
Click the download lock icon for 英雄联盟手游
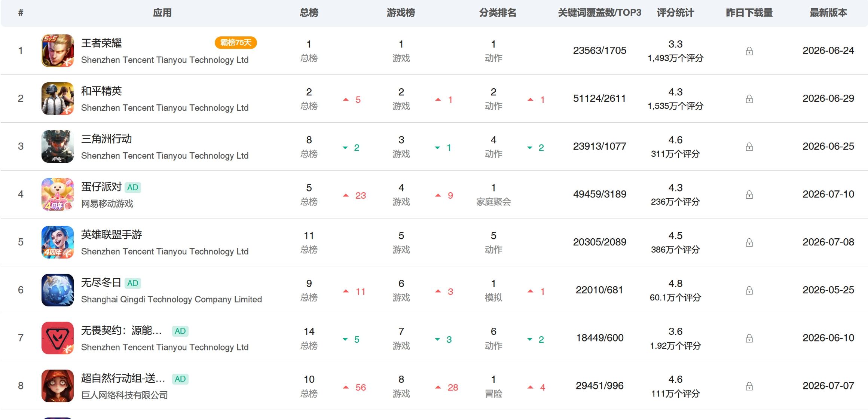coord(749,242)
